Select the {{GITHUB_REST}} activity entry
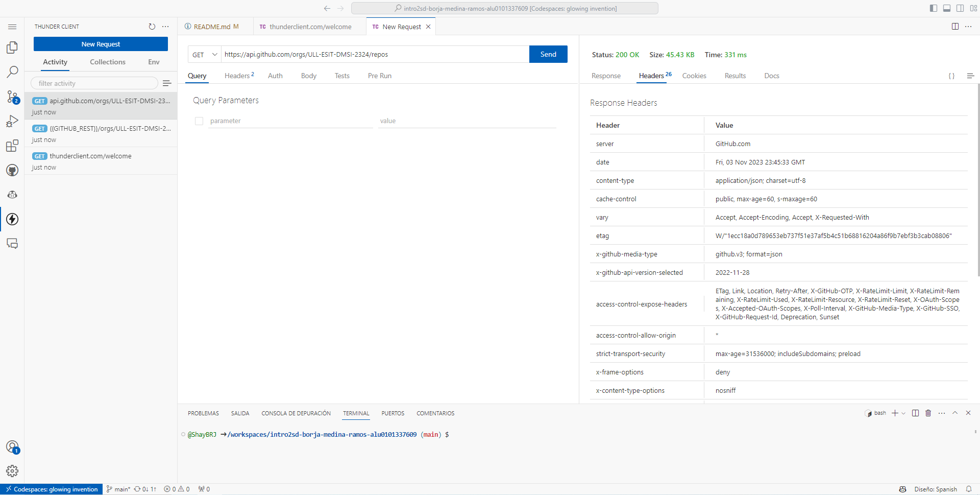This screenshot has height=495, width=980. tap(101, 134)
